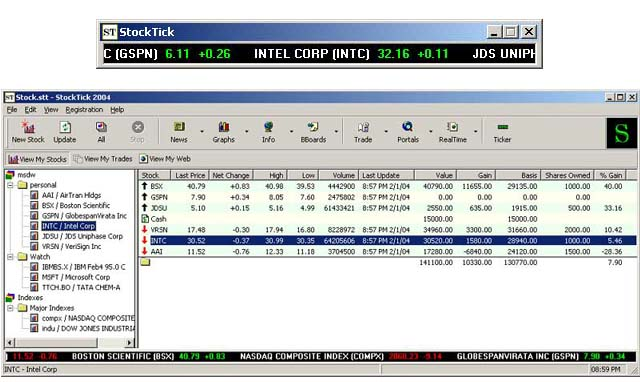The width and height of the screenshot is (640, 382).
Task: Click the Info globe icon
Action: 268,127
